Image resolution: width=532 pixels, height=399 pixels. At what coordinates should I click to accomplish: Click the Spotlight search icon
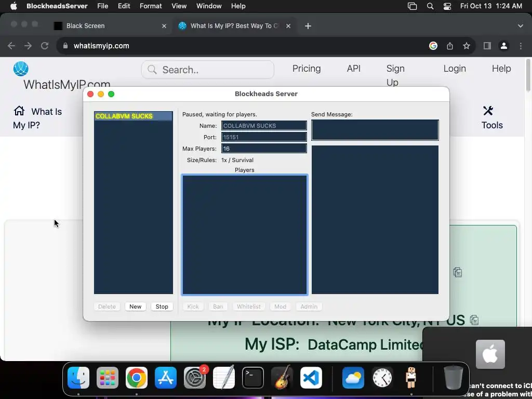pos(430,6)
